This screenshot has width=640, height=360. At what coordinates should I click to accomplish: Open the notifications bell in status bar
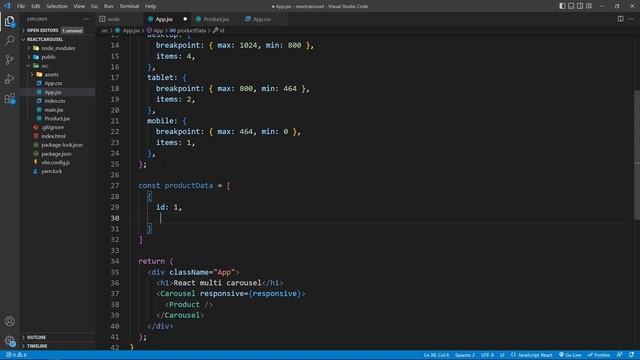pos(631,355)
